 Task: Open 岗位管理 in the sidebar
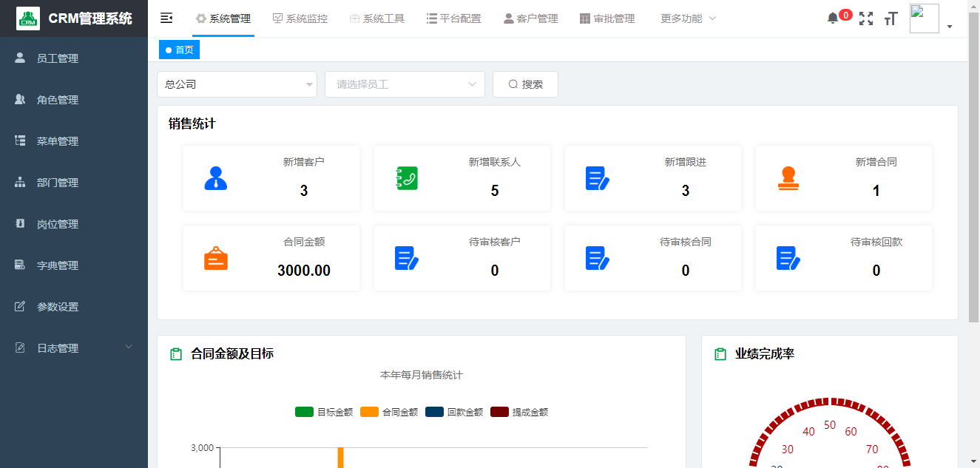coord(74,224)
